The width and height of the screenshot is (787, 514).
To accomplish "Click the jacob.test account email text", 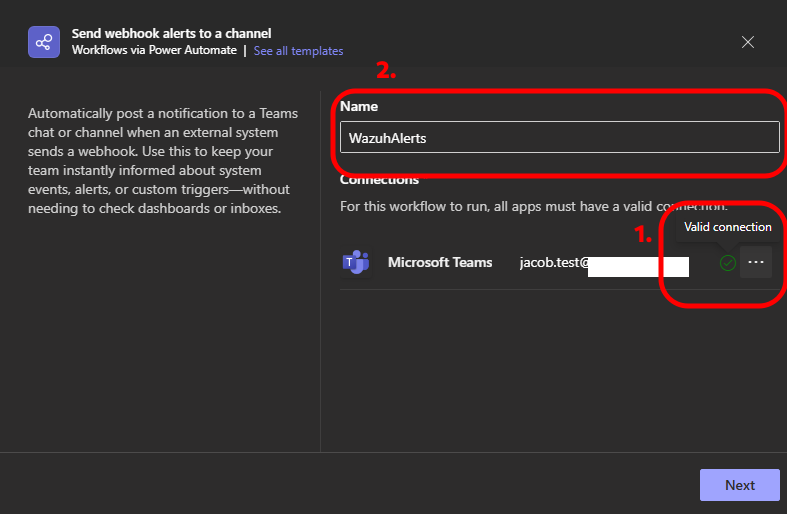I will pyautogui.click(x=554, y=263).
